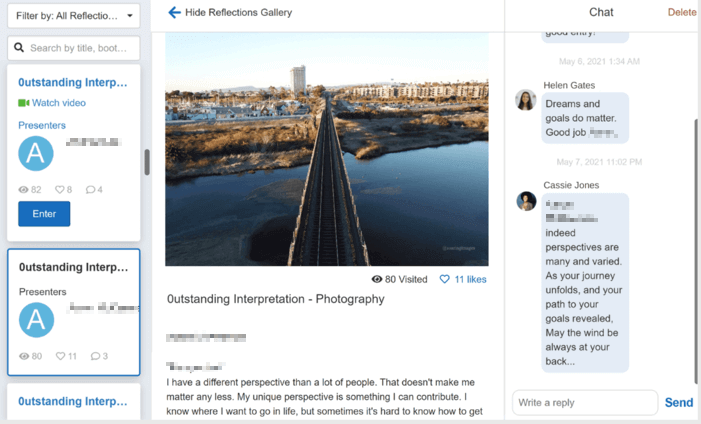Click the comment bubble icon showing 3
The height and width of the screenshot is (424, 701).
[95, 356]
